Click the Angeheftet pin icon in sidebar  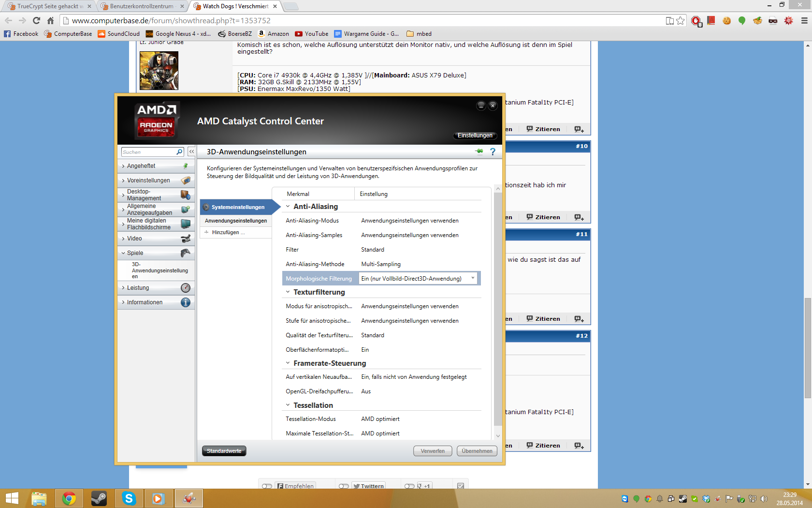pos(186,166)
